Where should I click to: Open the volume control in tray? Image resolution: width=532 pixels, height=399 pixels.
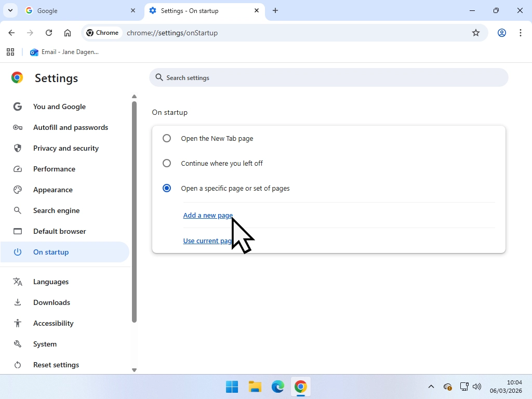(x=477, y=387)
